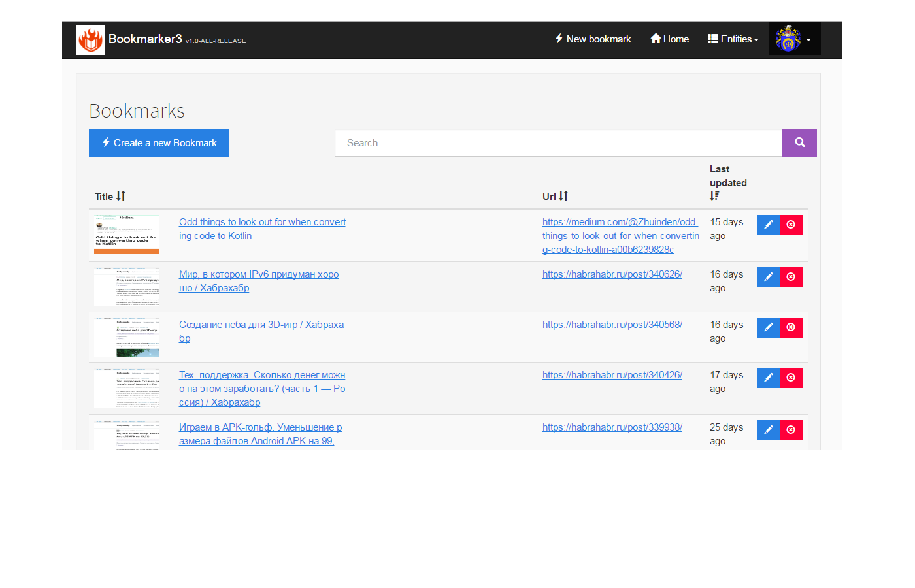
Task: Go to Home in navbar
Action: 669,39
